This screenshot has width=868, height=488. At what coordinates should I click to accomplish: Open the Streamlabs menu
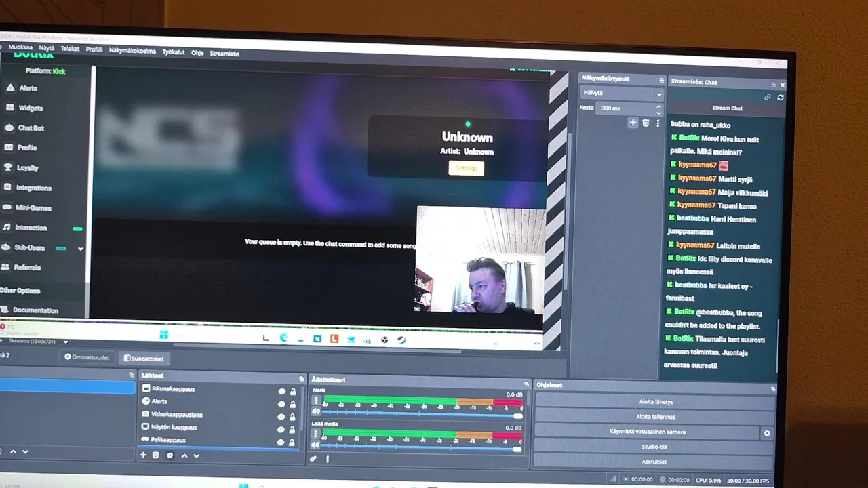click(224, 54)
